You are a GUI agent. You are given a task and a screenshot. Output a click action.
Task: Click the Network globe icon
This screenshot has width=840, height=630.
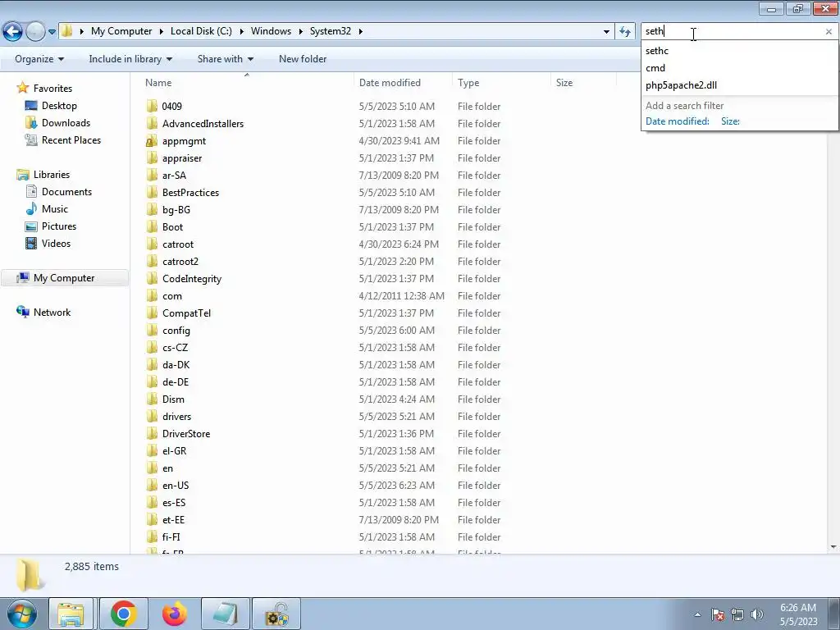click(x=22, y=312)
